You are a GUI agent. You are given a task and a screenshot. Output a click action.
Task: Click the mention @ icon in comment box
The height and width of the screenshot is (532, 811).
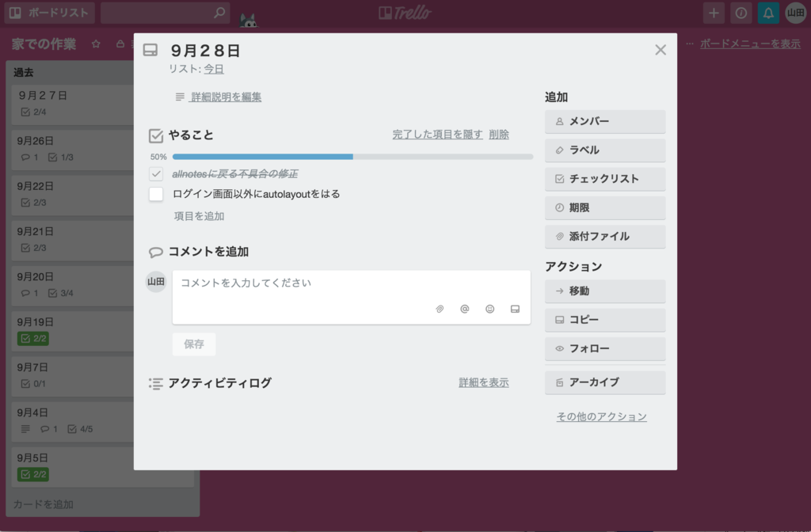click(x=464, y=310)
